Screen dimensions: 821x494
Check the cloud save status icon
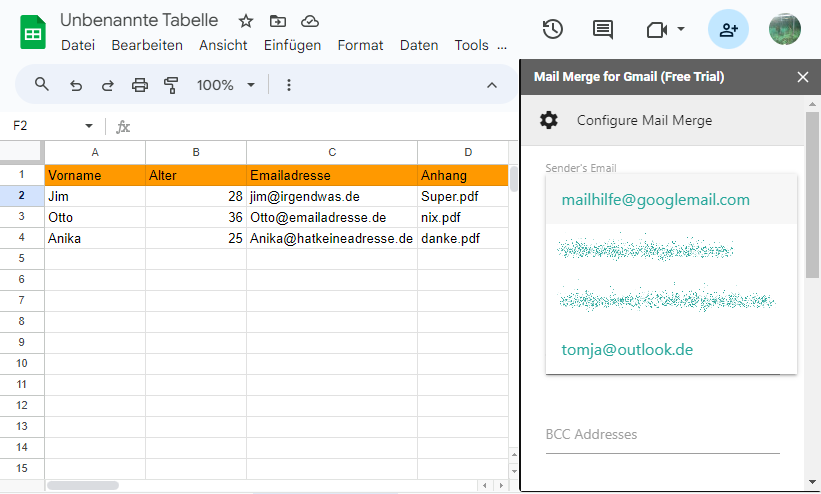pos(310,21)
